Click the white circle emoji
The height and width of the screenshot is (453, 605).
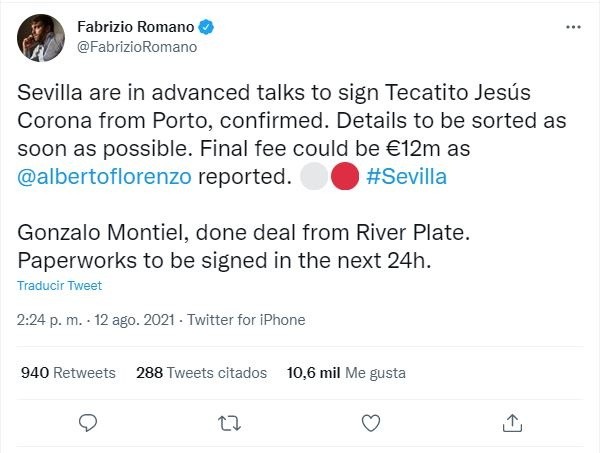pos(314,176)
